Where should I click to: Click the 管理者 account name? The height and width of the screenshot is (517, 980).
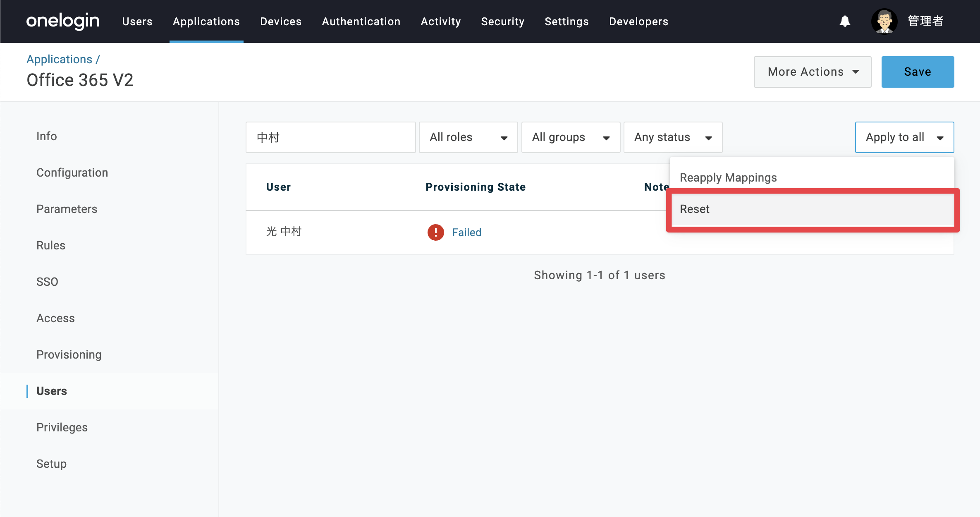coord(925,21)
